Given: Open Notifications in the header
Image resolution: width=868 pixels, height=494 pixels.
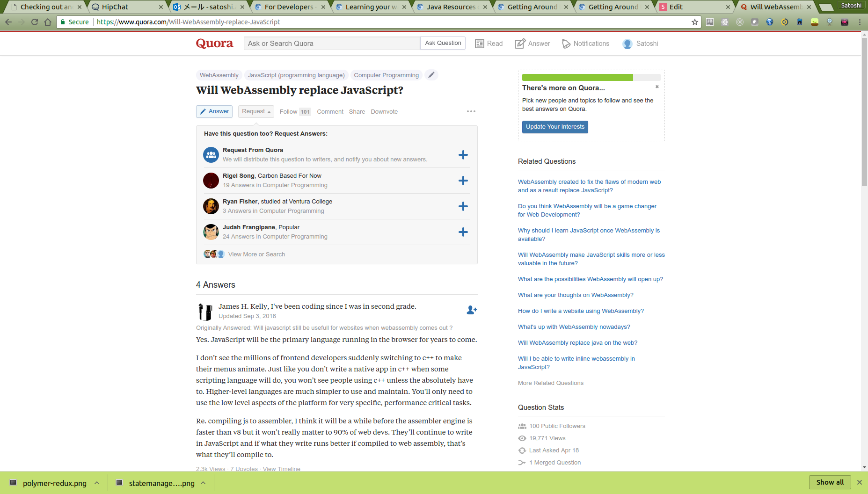Looking at the screenshot, I should pos(586,44).
